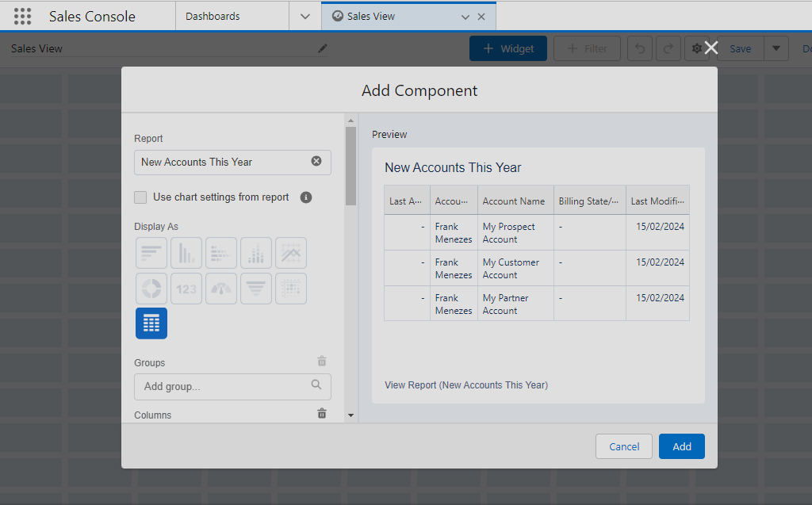The image size is (812, 505).
Task: Click the Report field New Accounts This Year
Action: click(x=232, y=162)
